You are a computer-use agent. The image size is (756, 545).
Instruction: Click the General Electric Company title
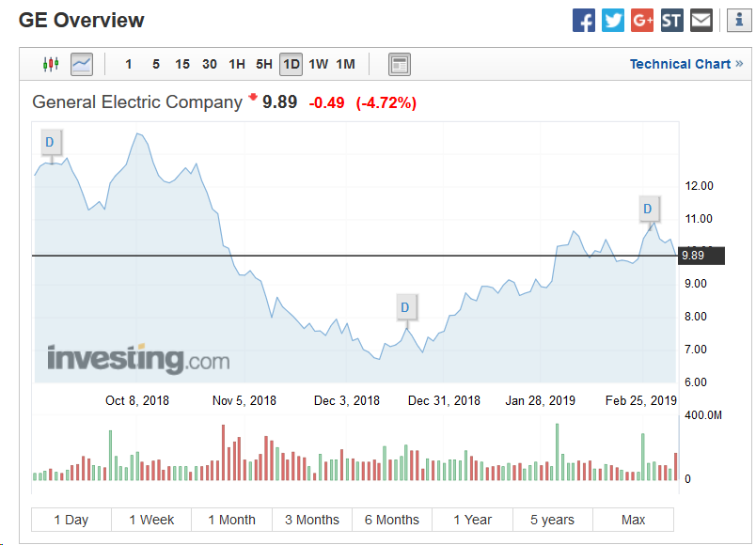tap(137, 102)
